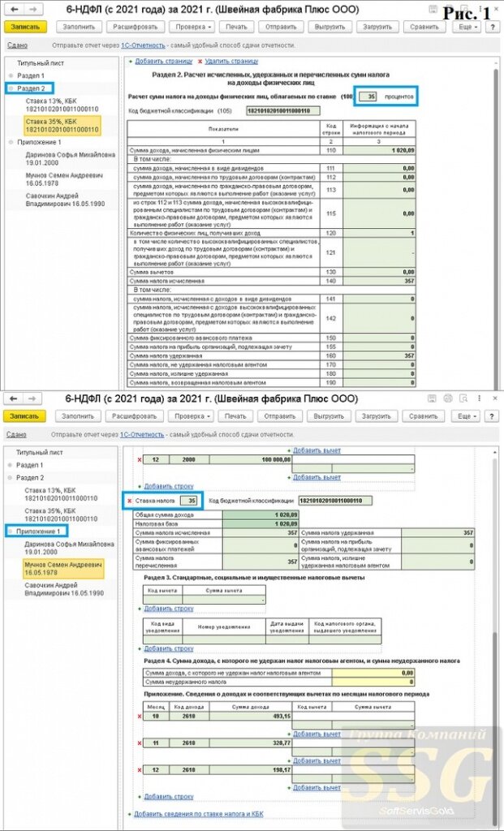This screenshot has height=831, width=504.
Task: Collapse 'Приложение 1' node in top window
Action: tap(11, 142)
